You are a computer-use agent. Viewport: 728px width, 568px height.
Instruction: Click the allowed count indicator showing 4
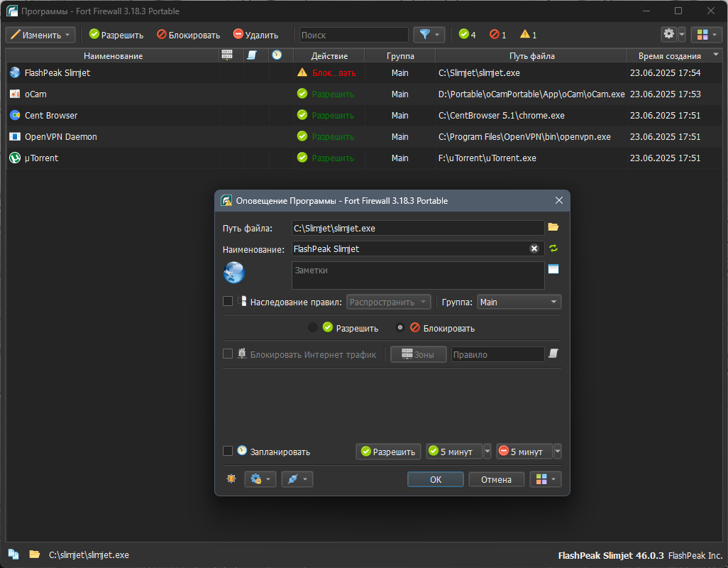[468, 35]
